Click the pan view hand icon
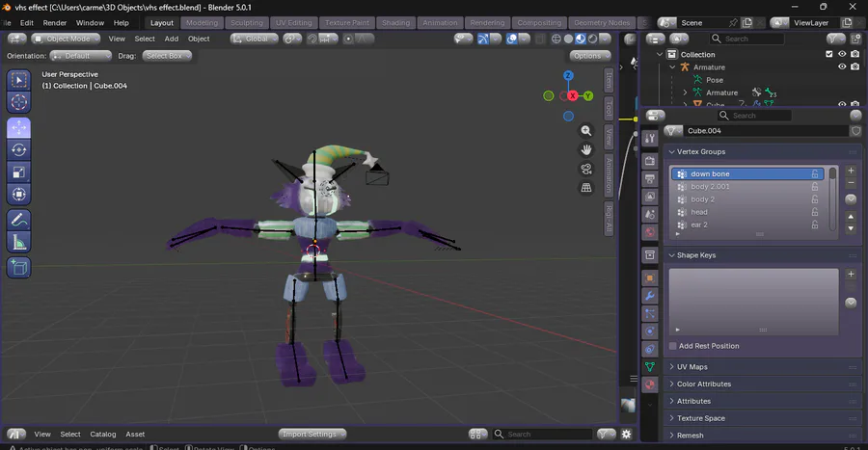Viewport: 868px width, 450px height. click(x=586, y=149)
